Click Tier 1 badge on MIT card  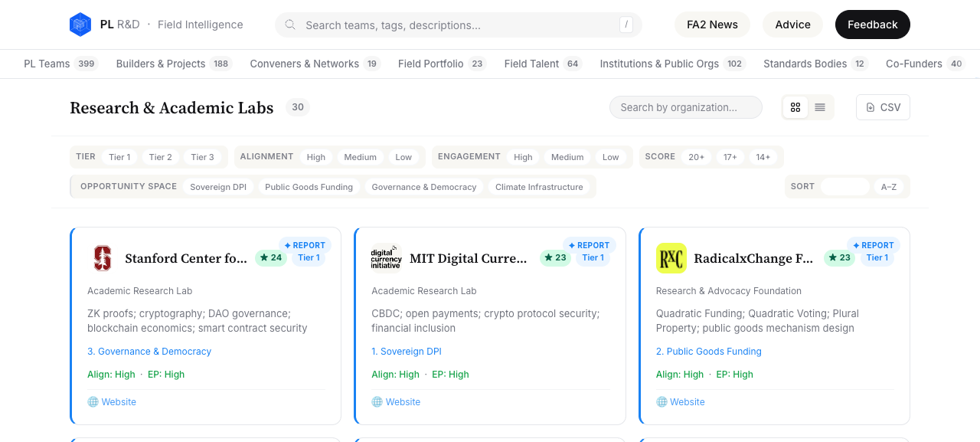593,258
